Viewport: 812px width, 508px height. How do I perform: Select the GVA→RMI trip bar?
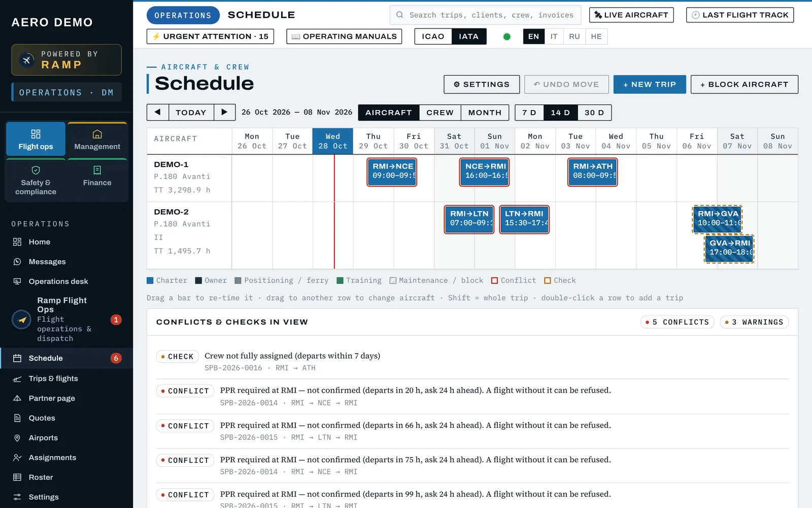tap(729, 249)
